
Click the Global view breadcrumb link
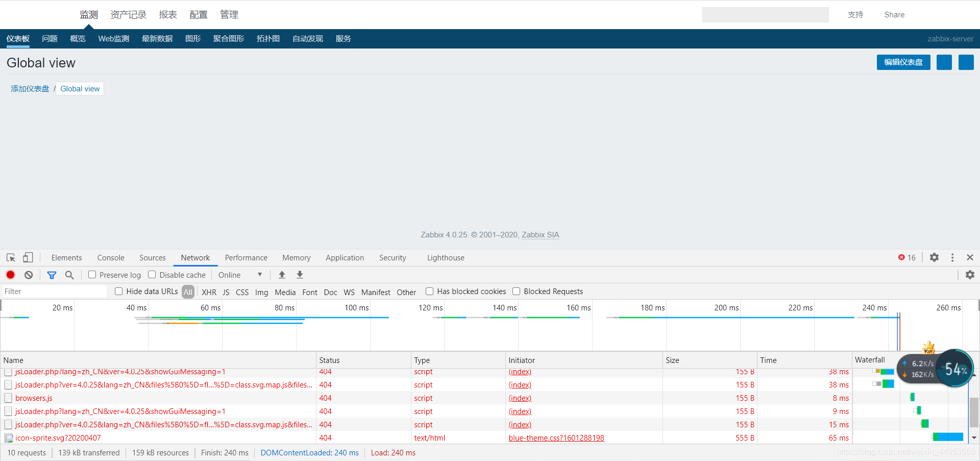click(x=80, y=89)
